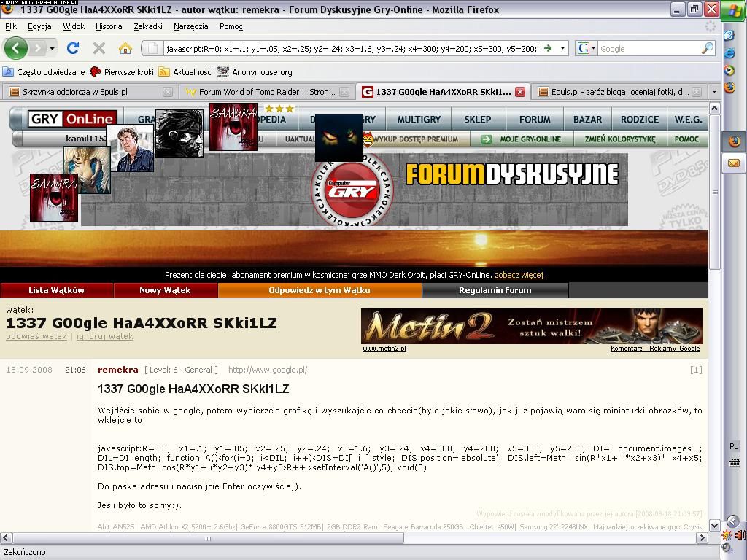Click the SKLEP site navigation item
747x560 pixels.
[478, 120]
